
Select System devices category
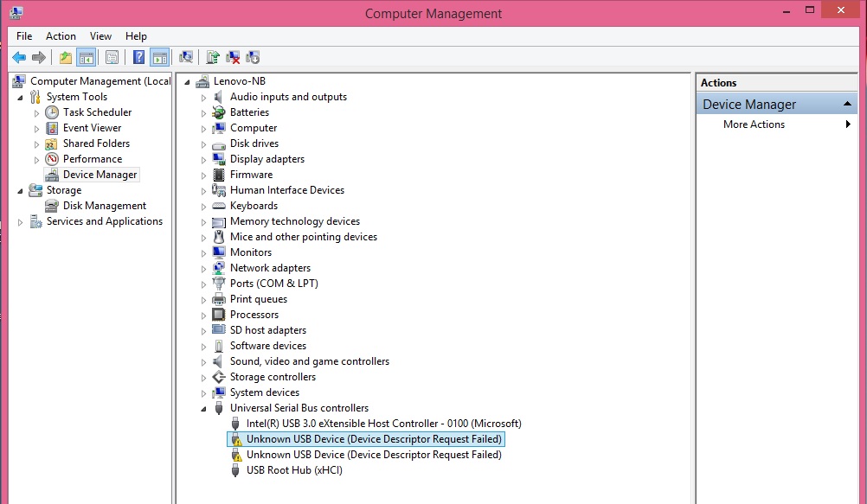click(264, 392)
